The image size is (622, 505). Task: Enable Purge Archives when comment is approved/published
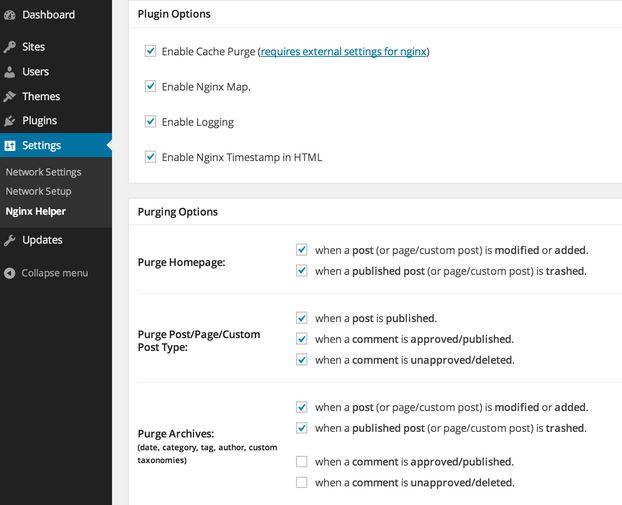click(301, 461)
